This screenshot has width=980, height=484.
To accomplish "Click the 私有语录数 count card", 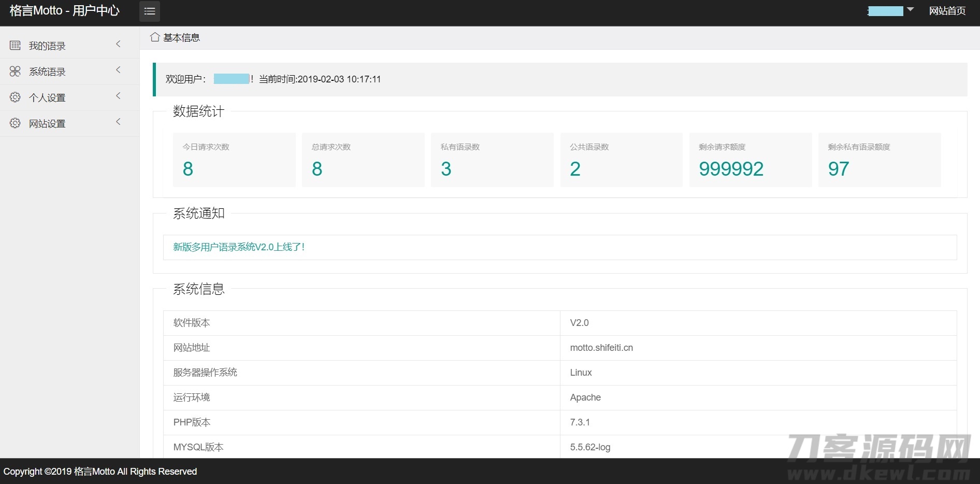I will [492, 160].
